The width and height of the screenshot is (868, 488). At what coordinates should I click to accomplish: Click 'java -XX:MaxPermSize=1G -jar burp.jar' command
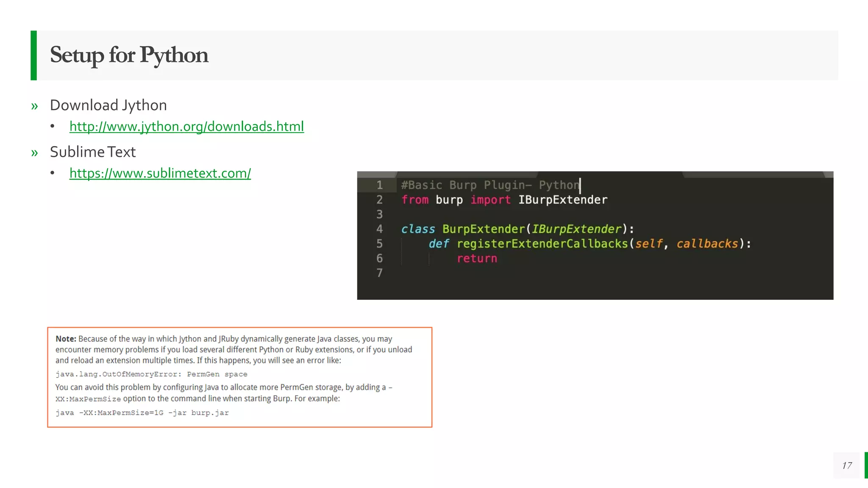tap(142, 413)
